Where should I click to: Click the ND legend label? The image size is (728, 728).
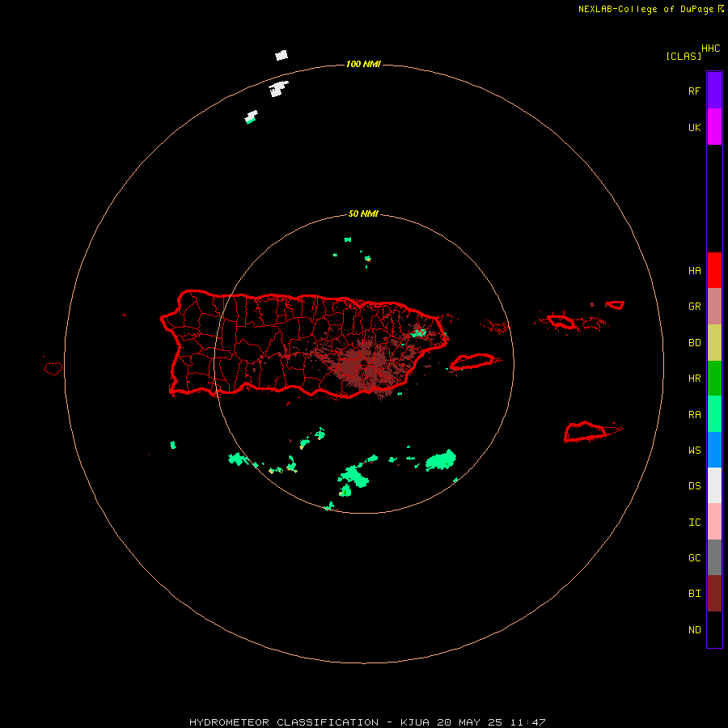[694, 630]
